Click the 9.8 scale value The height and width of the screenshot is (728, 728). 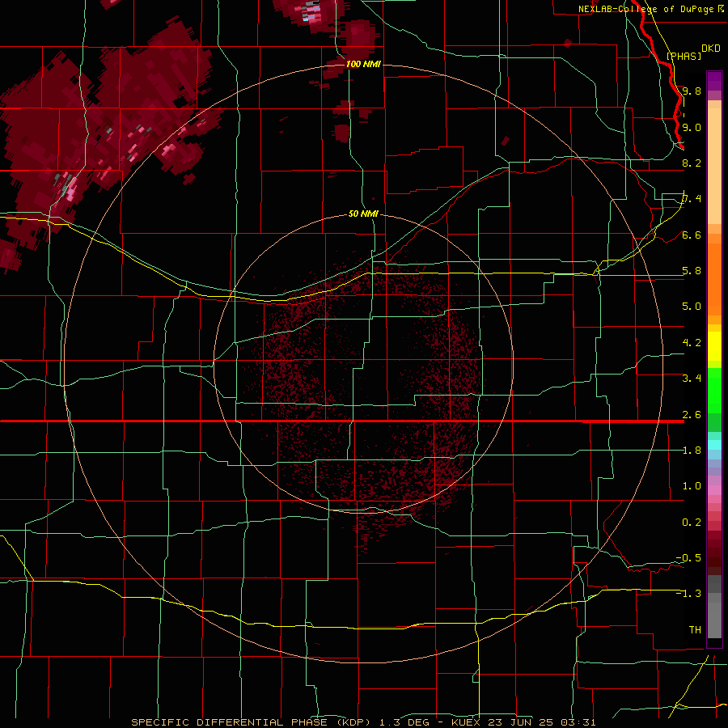[692, 91]
